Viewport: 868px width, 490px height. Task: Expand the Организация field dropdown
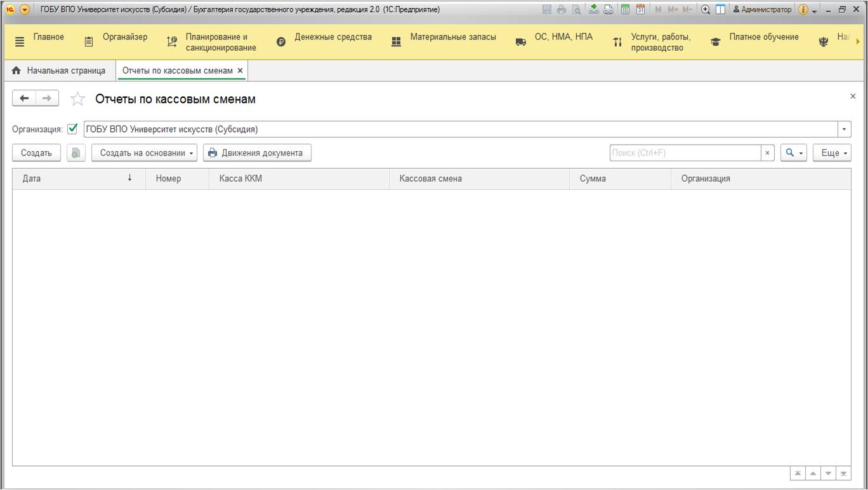click(845, 129)
